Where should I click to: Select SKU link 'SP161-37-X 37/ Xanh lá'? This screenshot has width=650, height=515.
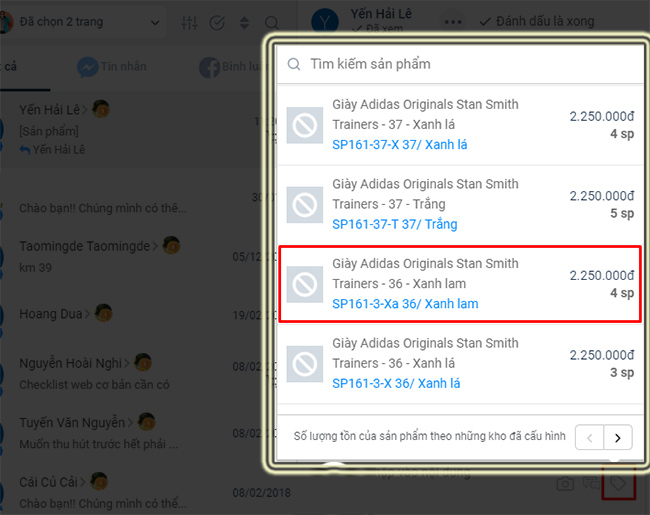pos(400,145)
